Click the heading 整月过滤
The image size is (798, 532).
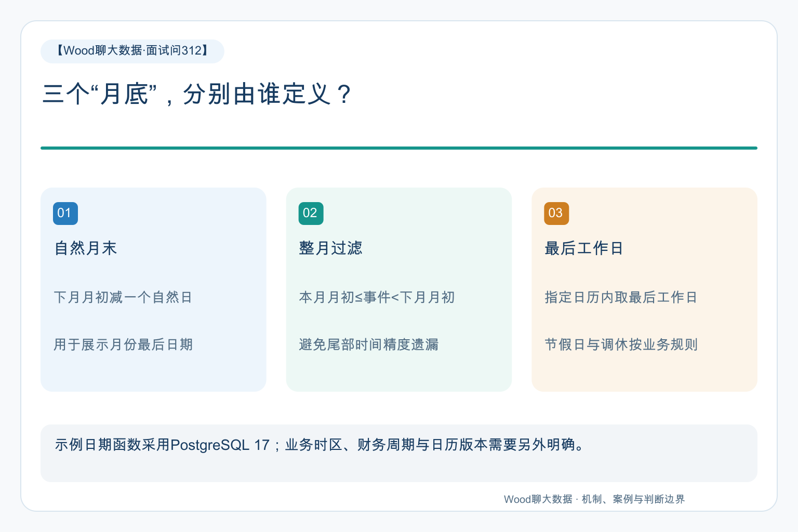[x=331, y=248]
